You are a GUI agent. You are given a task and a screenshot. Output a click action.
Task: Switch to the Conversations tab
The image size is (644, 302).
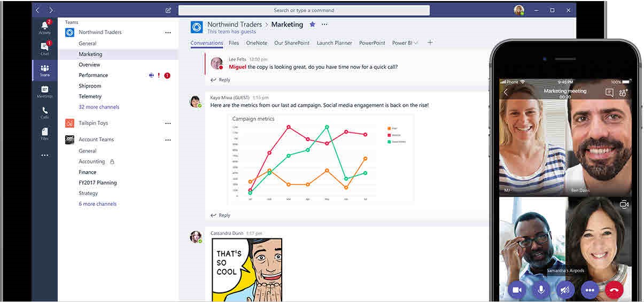coord(207,43)
